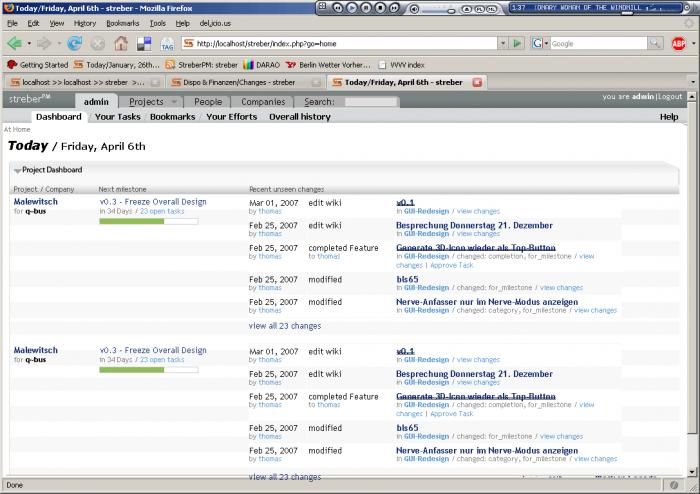Open the Tools menu
The image size is (700, 494).
[x=157, y=23]
